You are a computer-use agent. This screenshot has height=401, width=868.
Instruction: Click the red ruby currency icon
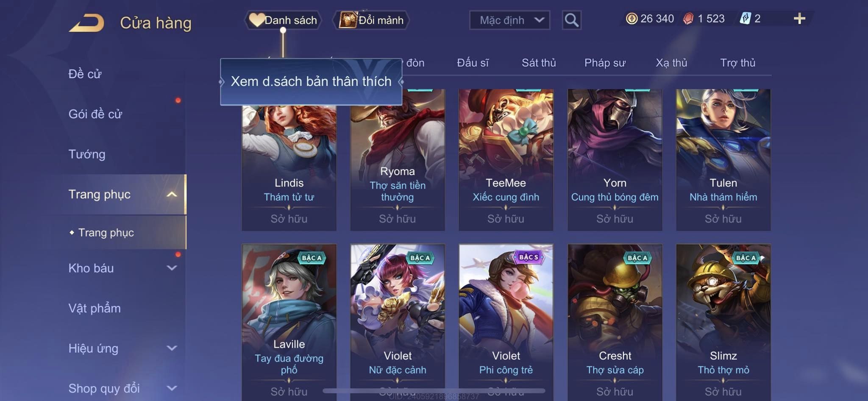[688, 19]
